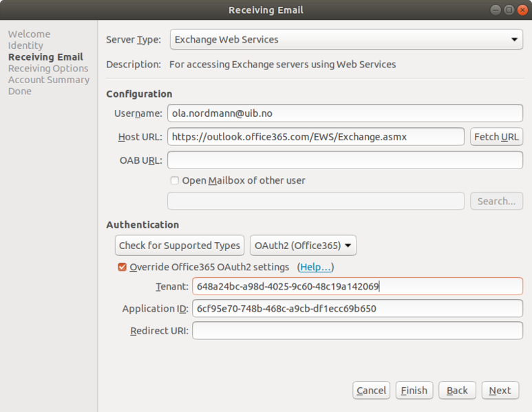This screenshot has height=412, width=532.
Task: Expand the OAuth2 (Office365) authentication dropdown
Action: click(303, 245)
